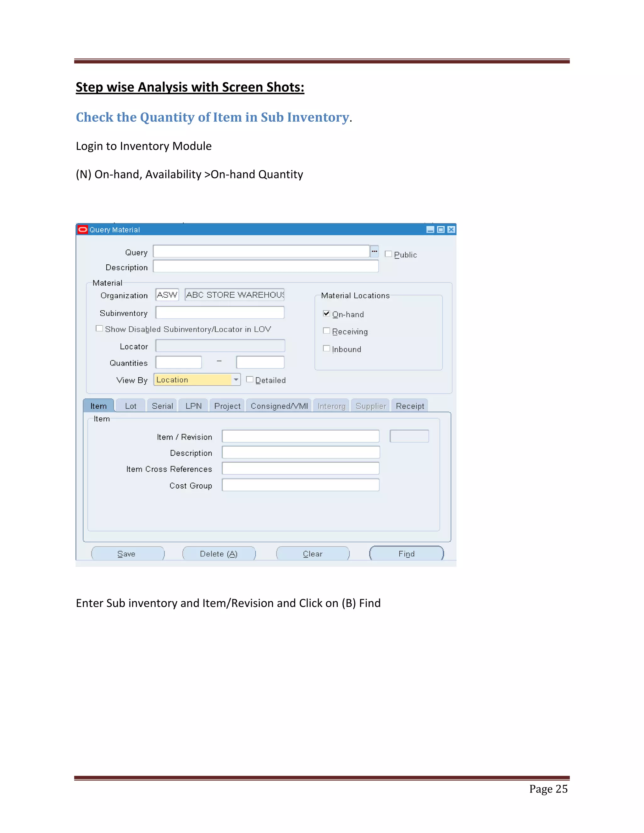Click the ABC STORE WAREHOUSE organization name field

tap(235, 295)
